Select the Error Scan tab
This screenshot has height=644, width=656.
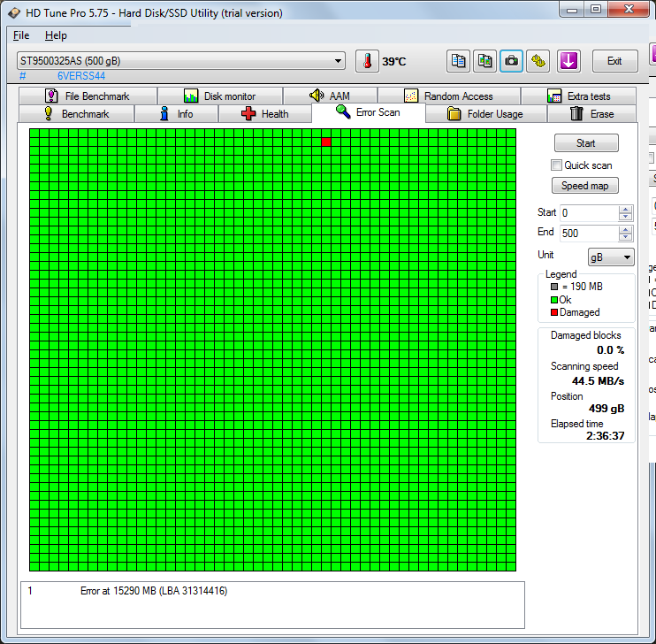pos(369,112)
